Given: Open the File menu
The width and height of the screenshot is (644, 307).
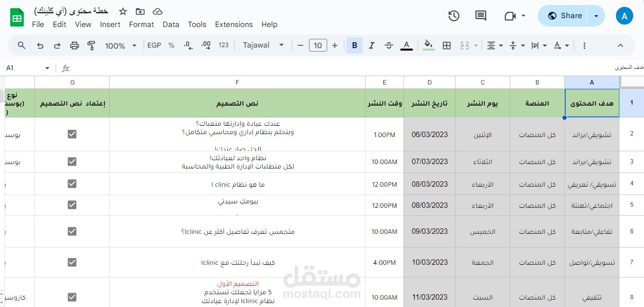Looking at the screenshot, I should (38, 25).
